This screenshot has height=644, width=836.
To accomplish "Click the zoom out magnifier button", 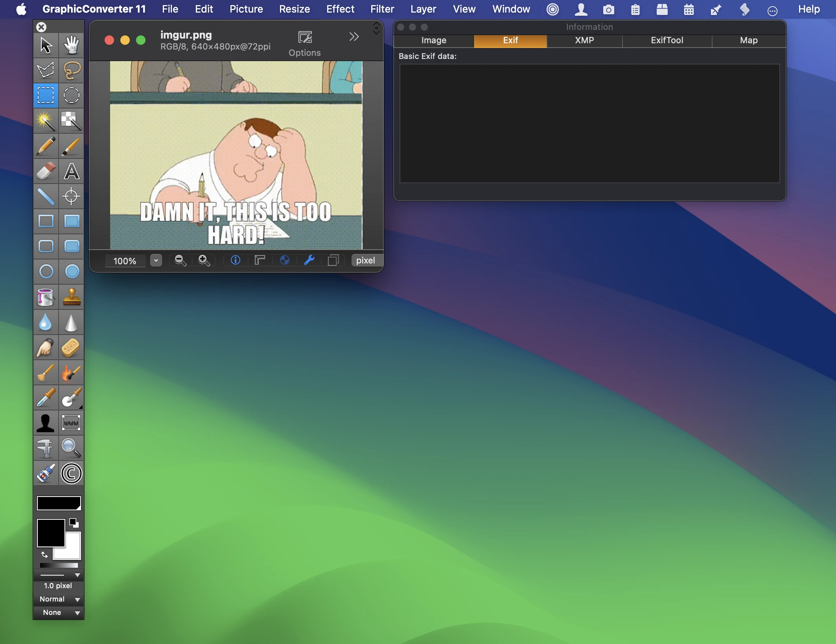I will click(x=180, y=260).
